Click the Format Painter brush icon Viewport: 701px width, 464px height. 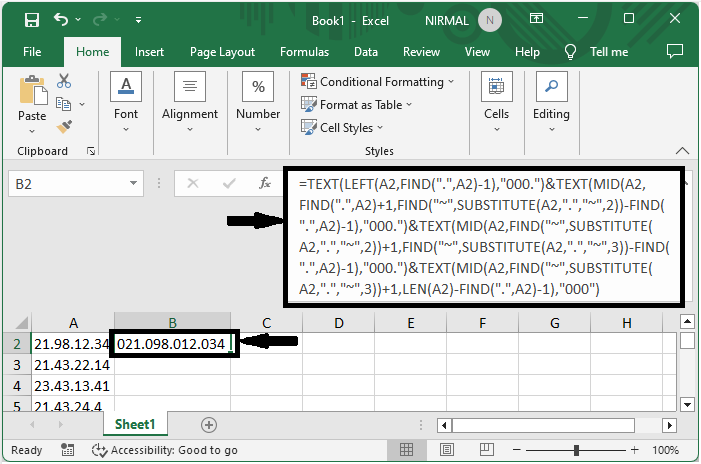click(x=65, y=126)
